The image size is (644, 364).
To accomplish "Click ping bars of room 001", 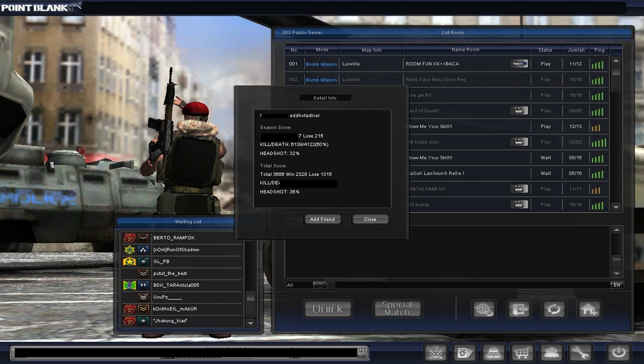I will 598,64.
